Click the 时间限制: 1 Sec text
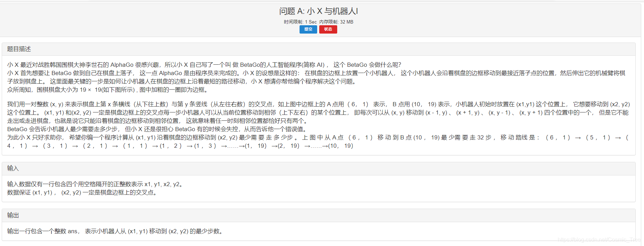The image size is (644, 246). point(300,22)
